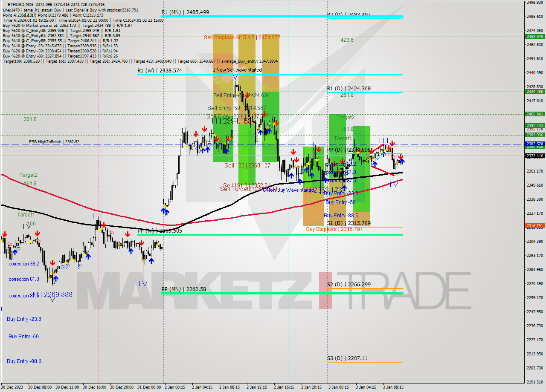The image size is (546, 392).
Task: Select the blue 2382.520 price tag
Action: coord(534,144)
